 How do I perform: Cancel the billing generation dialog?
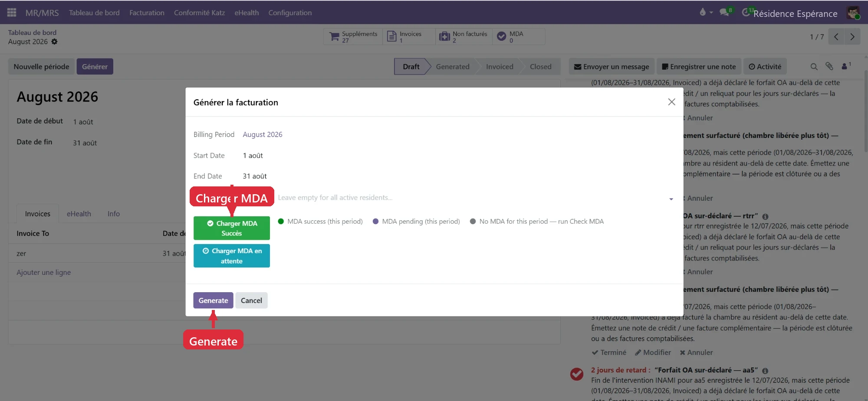click(251, 300)
